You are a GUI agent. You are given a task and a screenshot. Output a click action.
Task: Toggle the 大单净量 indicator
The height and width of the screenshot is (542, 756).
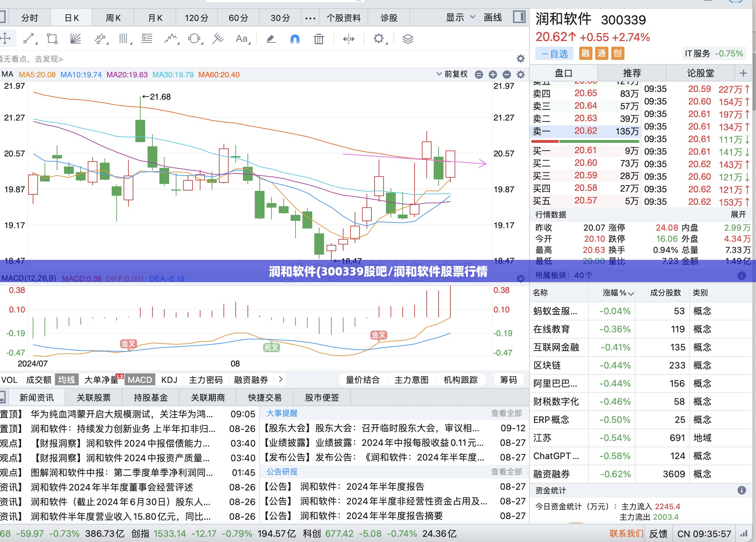pyautogui.click(x=102, y=380)
